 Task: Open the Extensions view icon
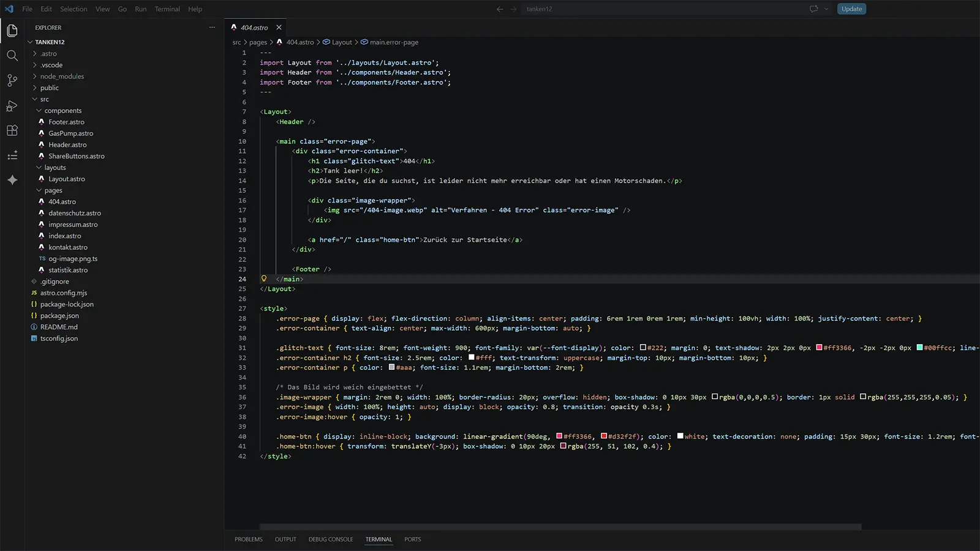pos(12,130)
